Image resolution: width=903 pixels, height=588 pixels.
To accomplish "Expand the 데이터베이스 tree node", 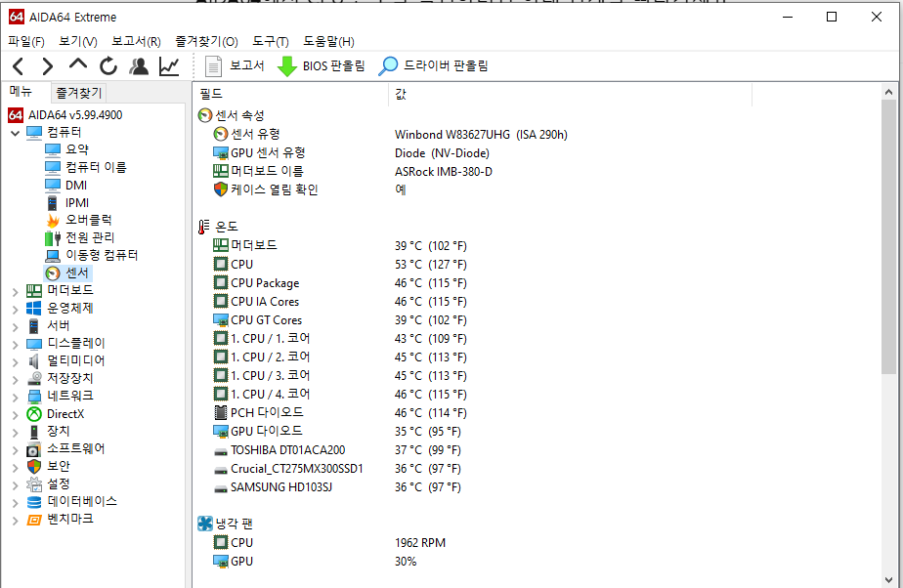I will (x=15, y=503).
